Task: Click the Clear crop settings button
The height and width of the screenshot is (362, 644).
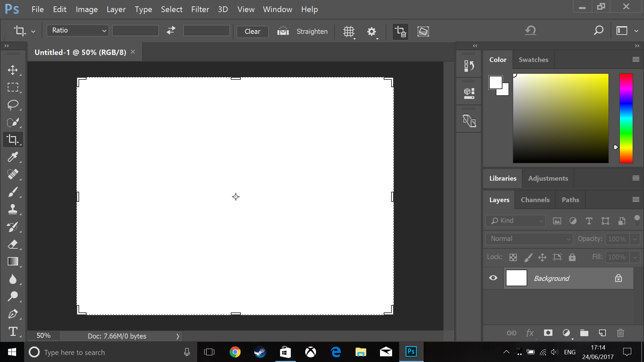Action: [253, 32]
